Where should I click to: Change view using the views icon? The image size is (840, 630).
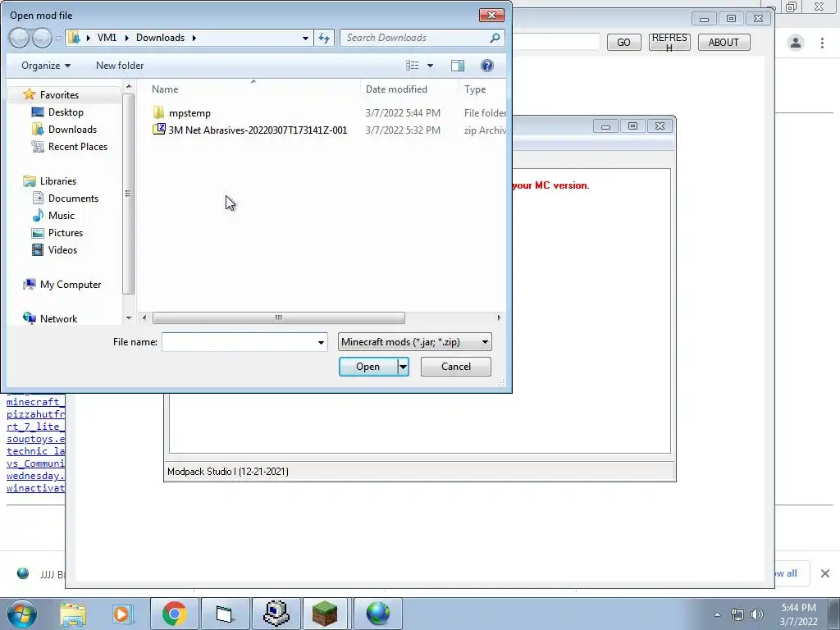click(x=413, y=66)
